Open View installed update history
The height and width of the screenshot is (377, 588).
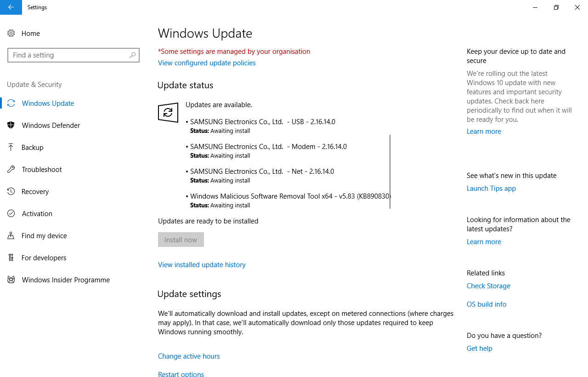[202, 265]
